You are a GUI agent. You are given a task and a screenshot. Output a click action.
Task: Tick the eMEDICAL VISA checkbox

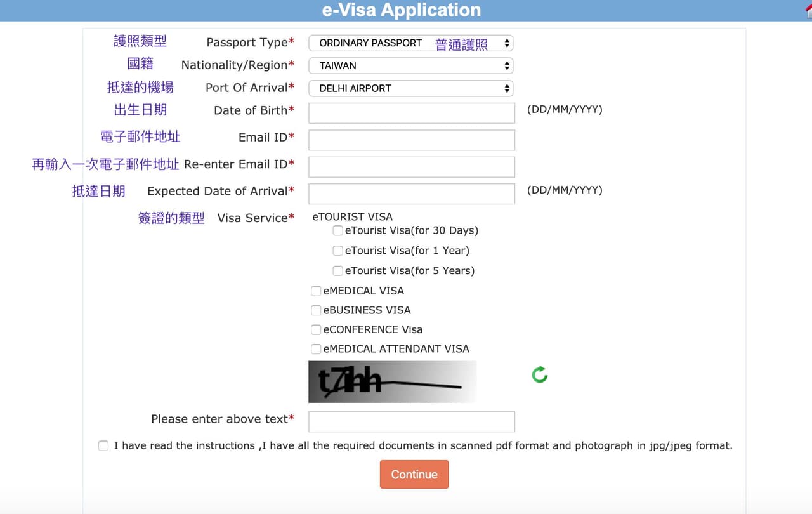(316, 291)
